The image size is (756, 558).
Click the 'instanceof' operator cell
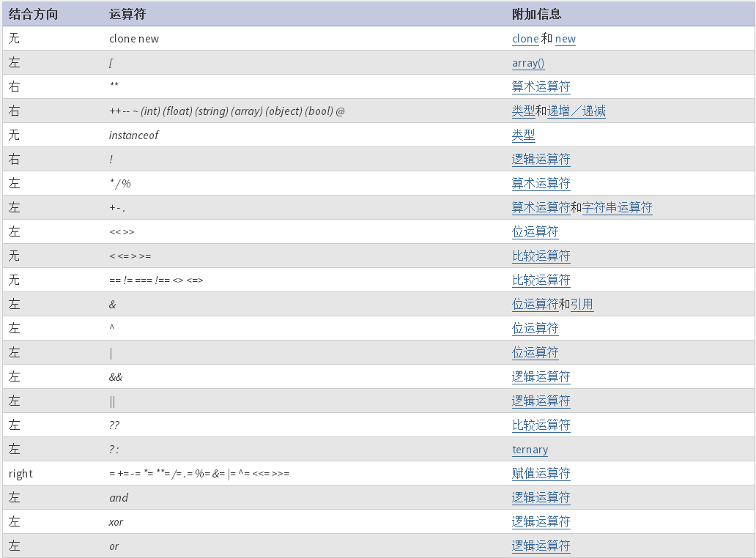tap(133, 135)
